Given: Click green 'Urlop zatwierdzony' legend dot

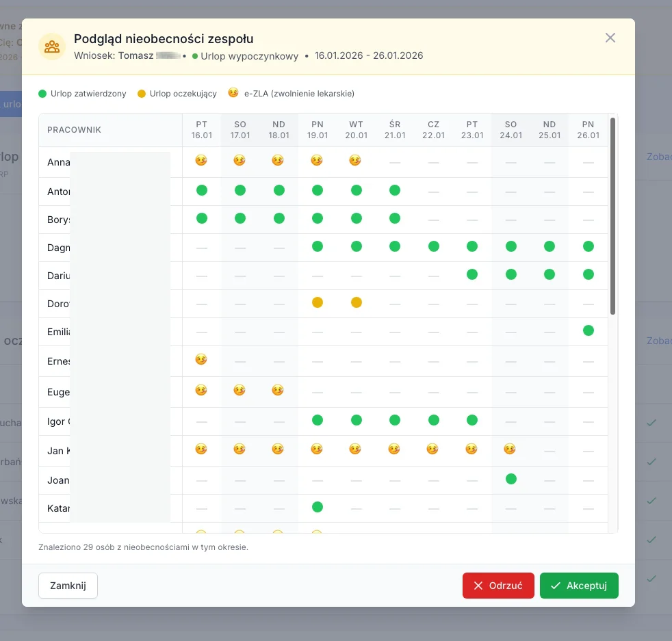Looking at the screenshot, I should [42, 94].
